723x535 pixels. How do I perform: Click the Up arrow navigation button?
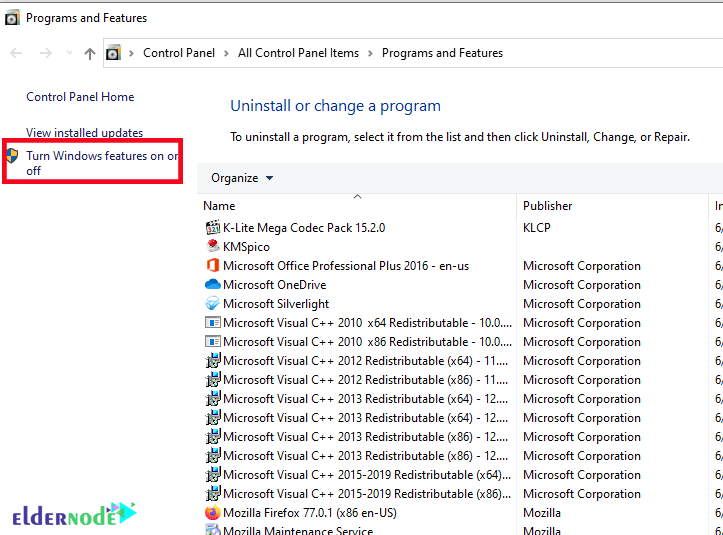click(x=90, y=54)
